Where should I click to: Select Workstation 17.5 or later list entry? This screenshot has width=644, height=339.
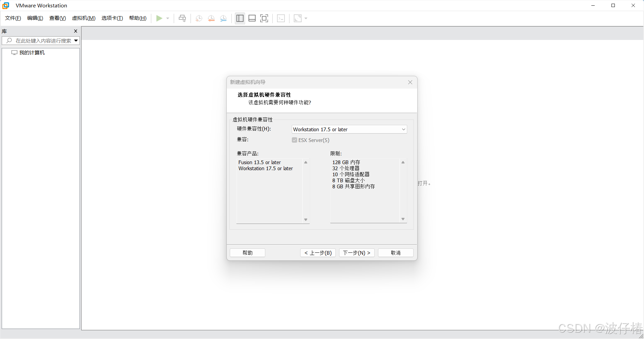coord(266,168)
